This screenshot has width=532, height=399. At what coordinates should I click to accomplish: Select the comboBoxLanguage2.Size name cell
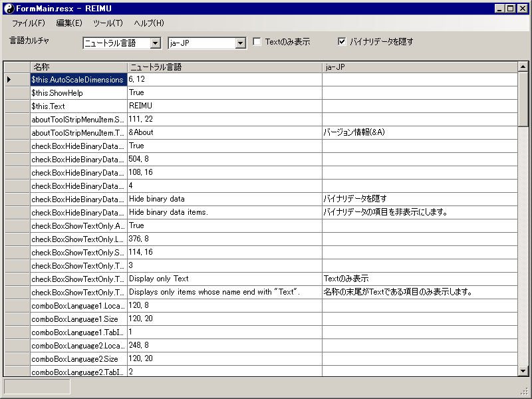point(78,358)
